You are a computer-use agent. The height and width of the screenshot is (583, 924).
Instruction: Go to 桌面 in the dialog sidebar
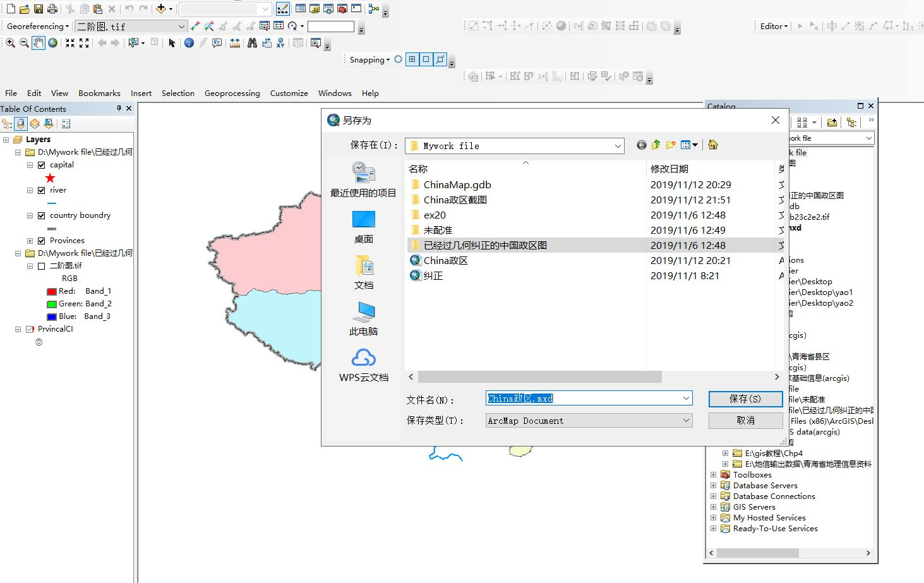pos(364,227)
